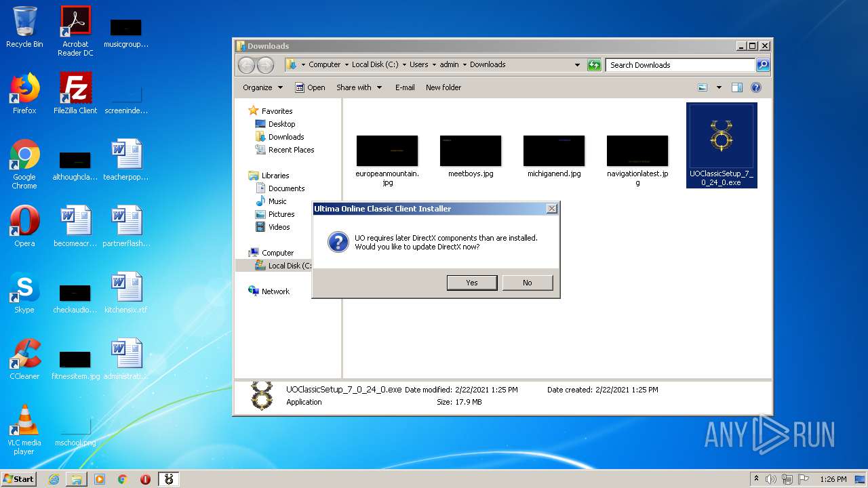Select the CCleaner desktop icon
Screen dimensions: 868x488
[x=24, y=359]
